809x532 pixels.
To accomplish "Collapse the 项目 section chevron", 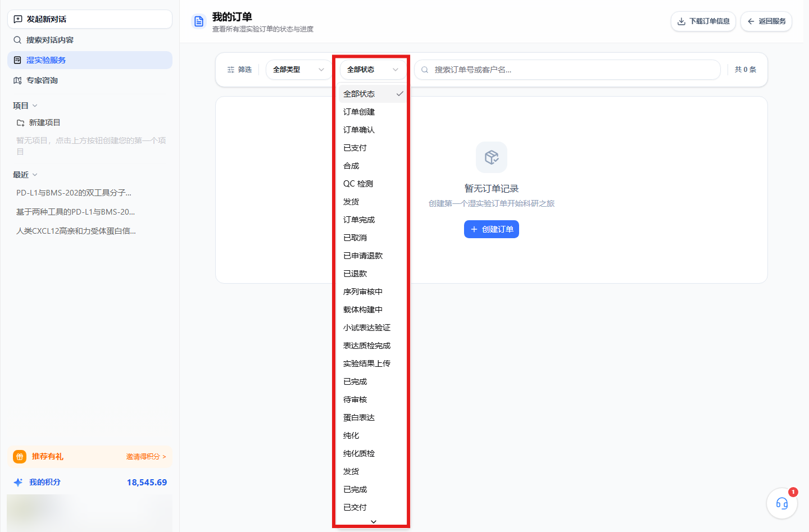I will [x=35, y=106].
